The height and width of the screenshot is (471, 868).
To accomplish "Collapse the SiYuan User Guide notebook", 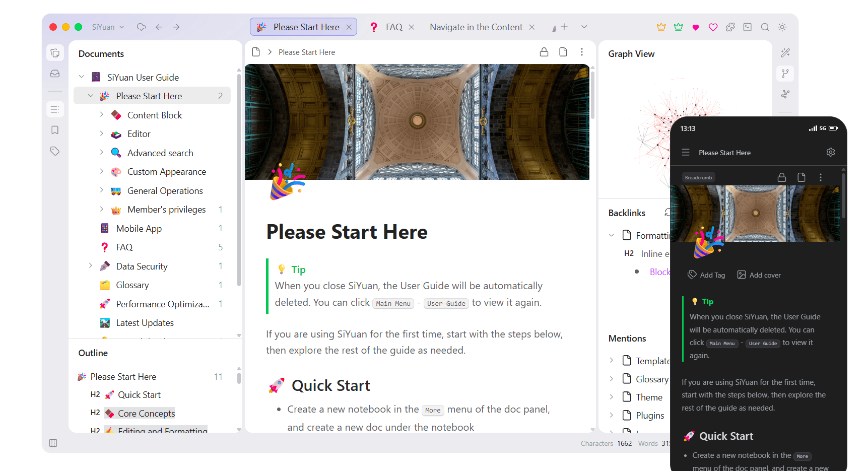I will [x=82, y=77].
